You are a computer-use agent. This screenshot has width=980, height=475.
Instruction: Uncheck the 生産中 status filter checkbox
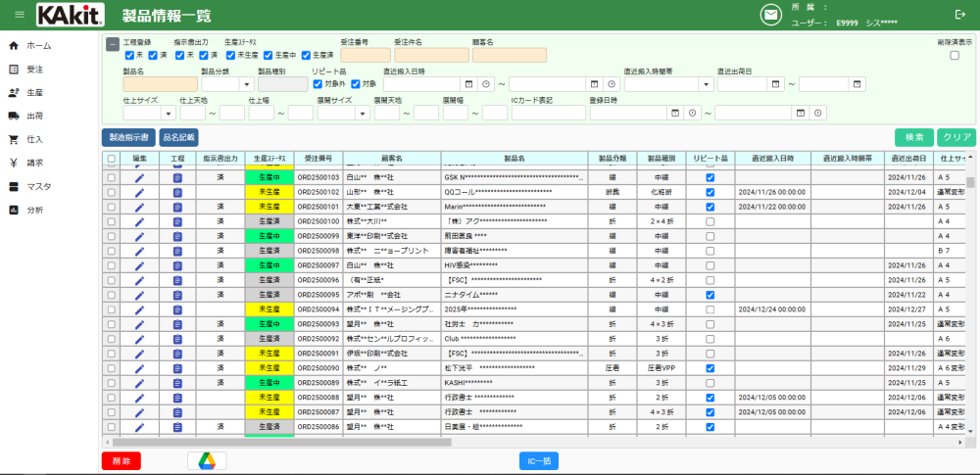click(269, 55)
